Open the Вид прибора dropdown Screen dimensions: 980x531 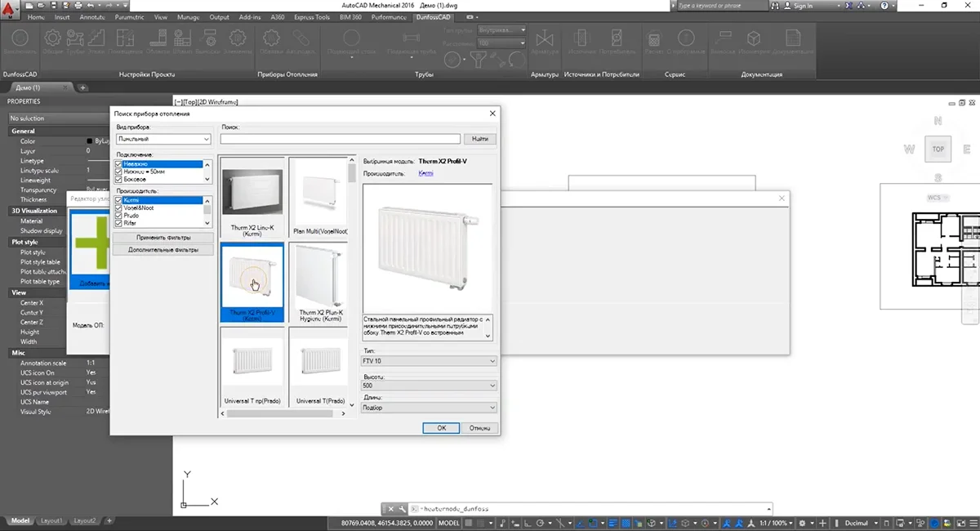[x=163, y=139]
